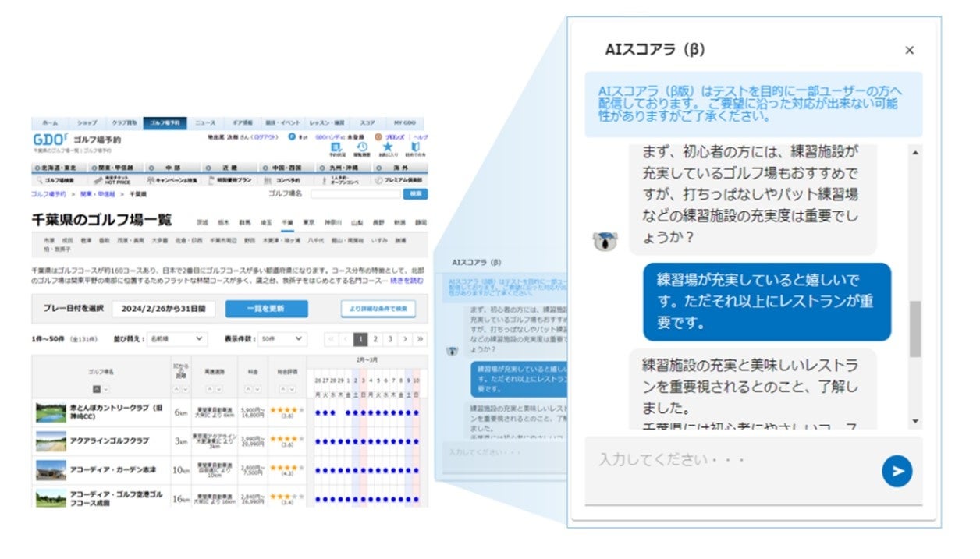The width and height of the screenshot is (980, 559).
Task: Click the ゴルフ場名 search input field
Action: click(356, 194)
